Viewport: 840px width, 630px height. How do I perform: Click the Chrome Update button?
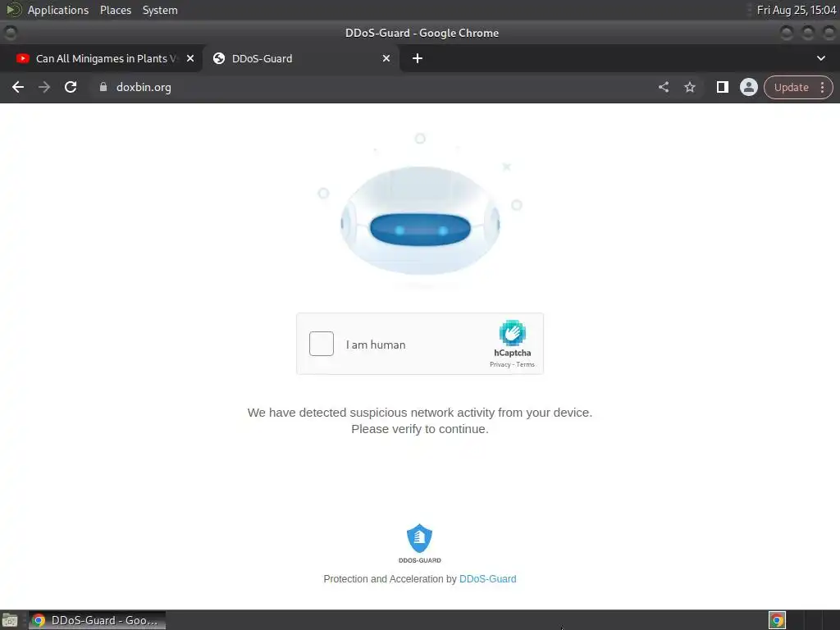point(791,87)
